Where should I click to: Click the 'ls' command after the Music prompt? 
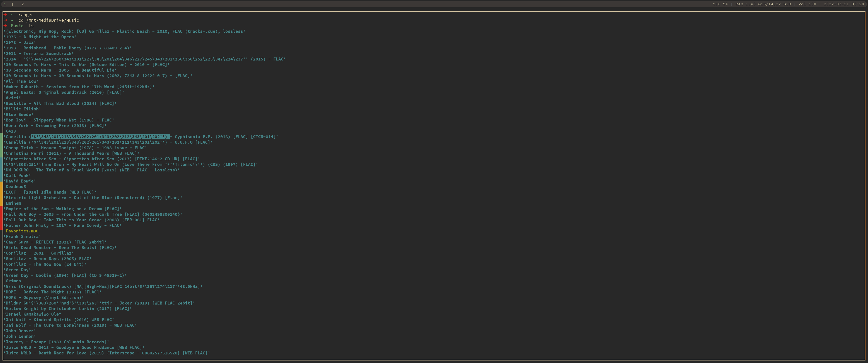coord(31,26)
